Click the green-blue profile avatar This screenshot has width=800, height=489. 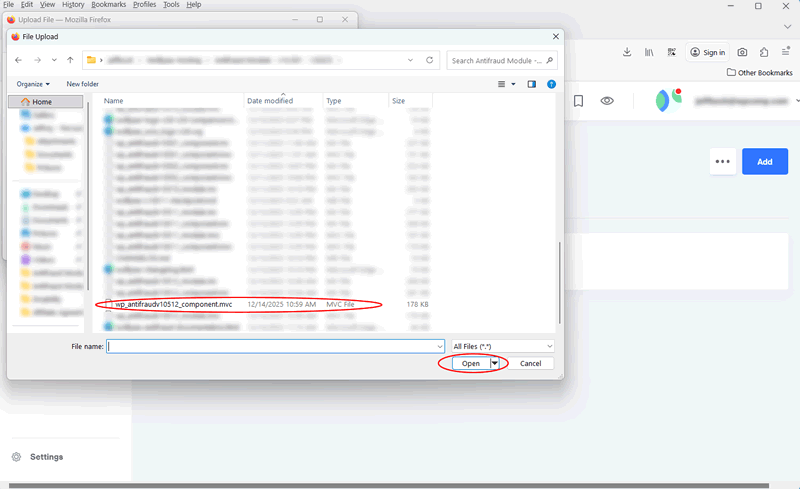(668, 100)
